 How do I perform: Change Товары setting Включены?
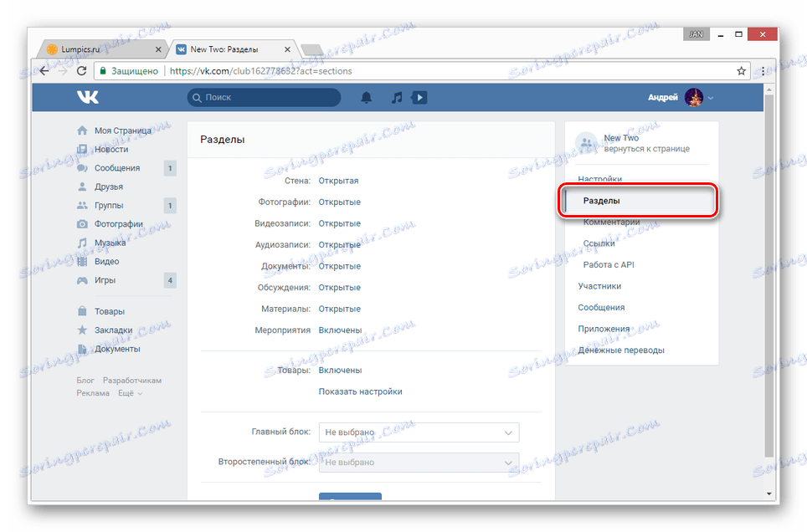[x=340, y=370]
